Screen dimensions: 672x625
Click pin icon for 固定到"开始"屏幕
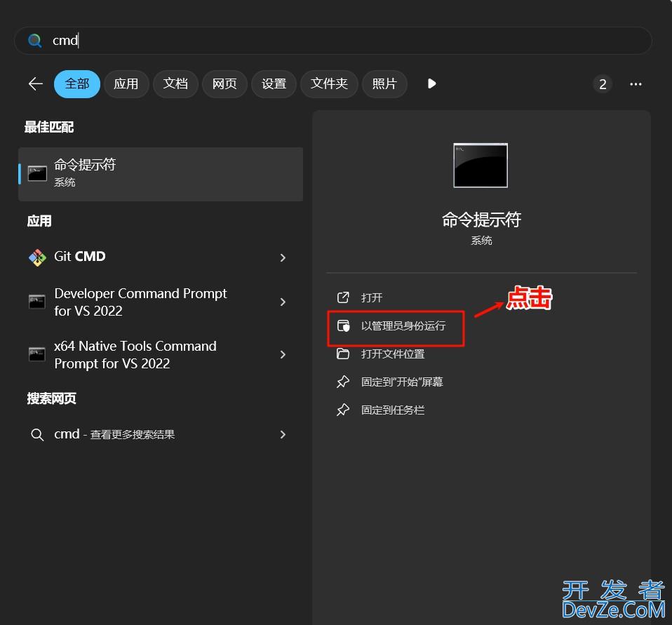click(343, 382)
